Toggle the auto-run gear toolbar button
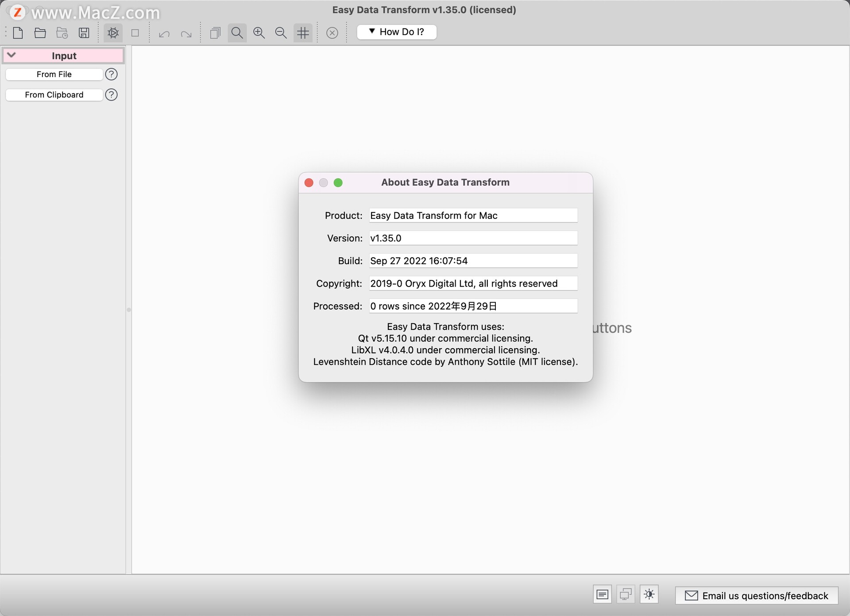Screen dimensions: 850x616 (113, 33)
